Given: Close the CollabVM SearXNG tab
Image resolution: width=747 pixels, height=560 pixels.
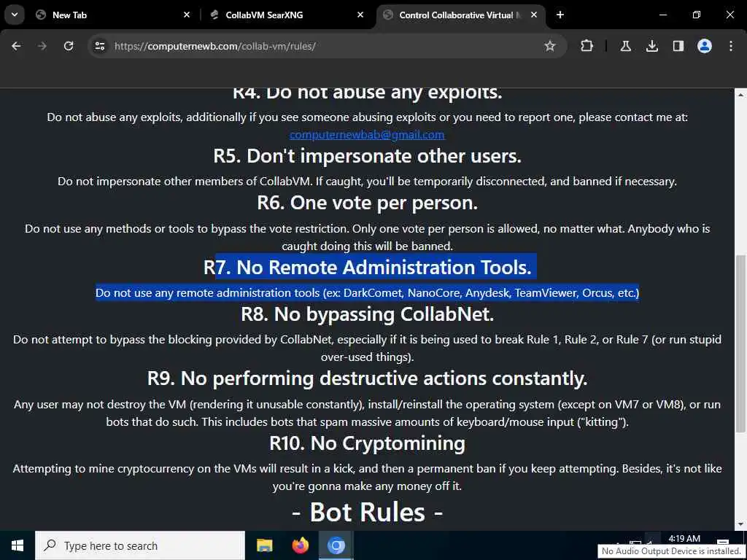Looking at the screenshot, I should point(360,15).
